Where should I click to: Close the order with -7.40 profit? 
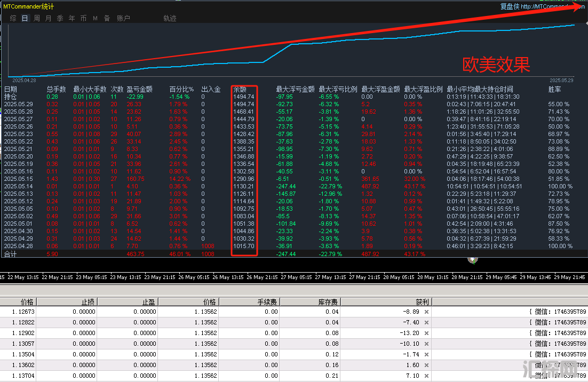426,322
